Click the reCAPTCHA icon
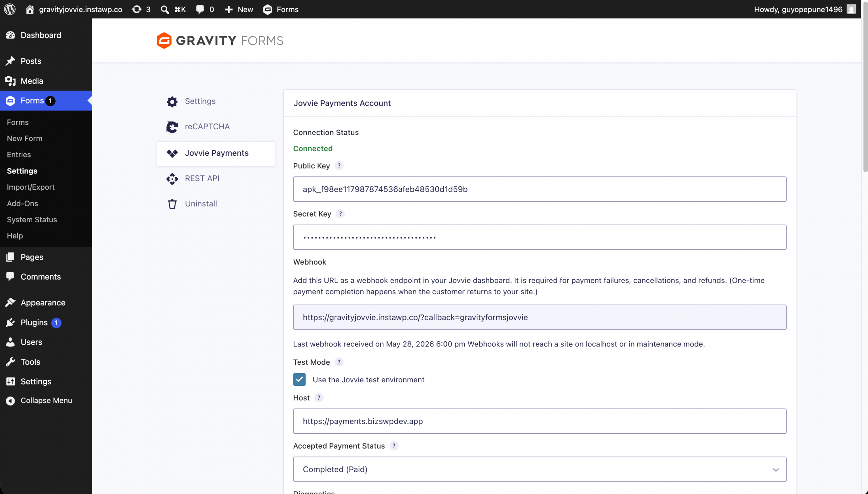Image resolution: width=868 pixels, height=494 pixels. (x=172, y=127)
